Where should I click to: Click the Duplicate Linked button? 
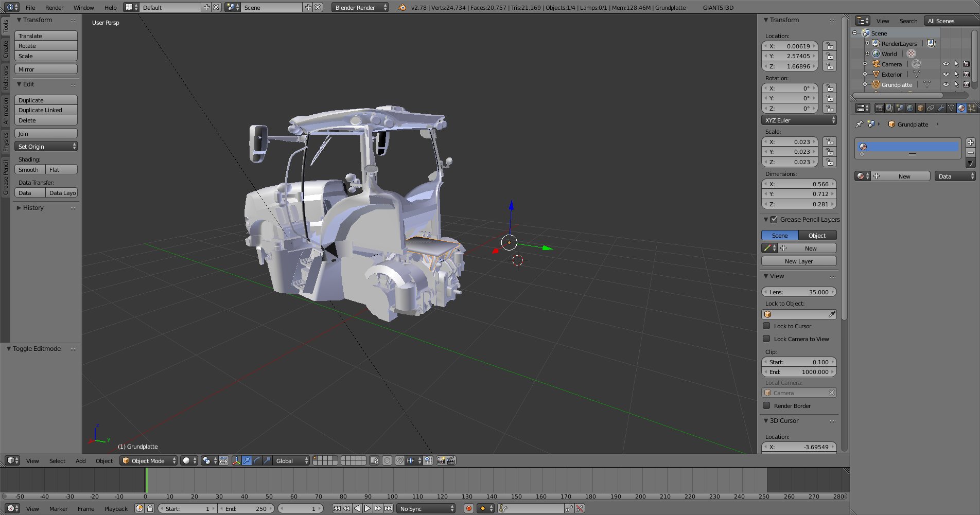click(x=46, y=110)
